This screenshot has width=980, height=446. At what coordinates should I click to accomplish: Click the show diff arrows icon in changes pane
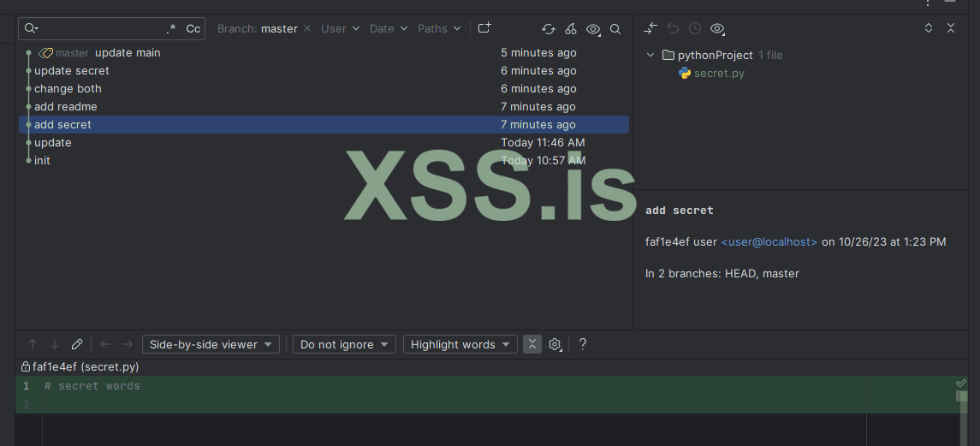coord(650,28)
